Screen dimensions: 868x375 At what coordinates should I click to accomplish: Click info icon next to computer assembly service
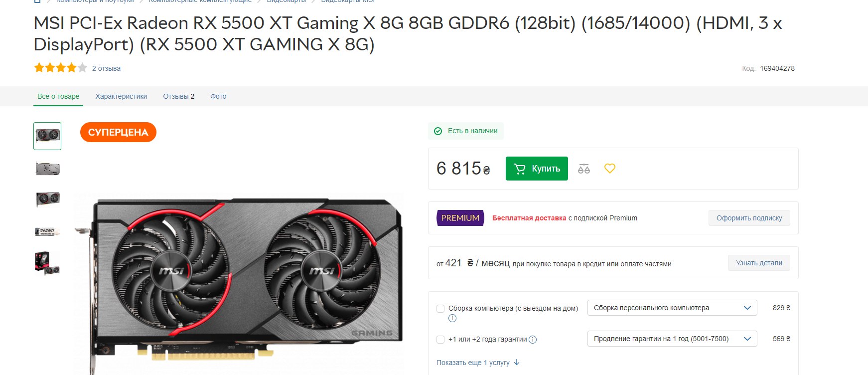(x=452, y=318)
